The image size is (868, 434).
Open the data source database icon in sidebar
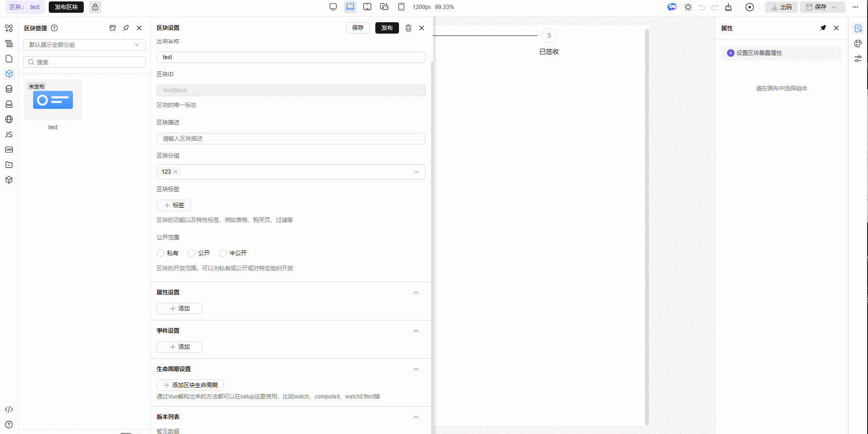pos(9,89)
